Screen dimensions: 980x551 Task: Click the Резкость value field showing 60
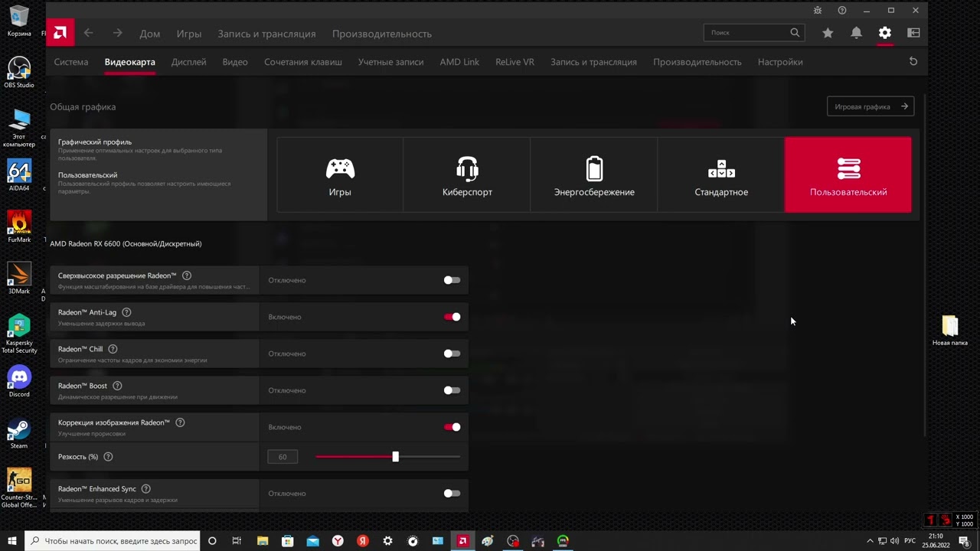283,457
